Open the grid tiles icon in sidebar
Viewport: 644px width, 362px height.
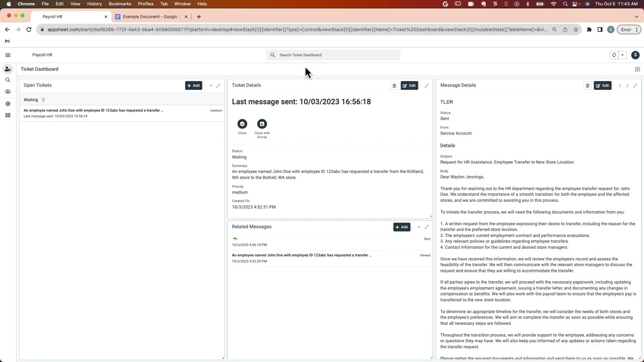click(8, 115)
